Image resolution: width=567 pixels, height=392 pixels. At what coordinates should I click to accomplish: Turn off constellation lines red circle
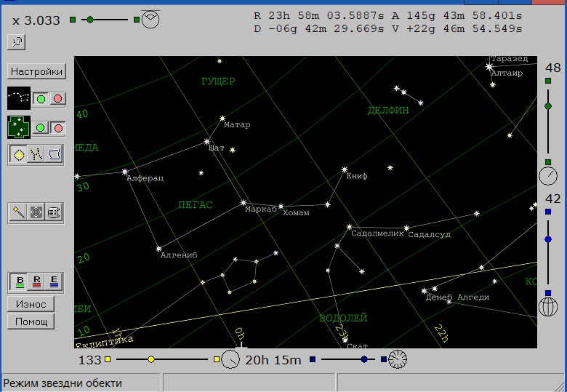click(57, 99)
